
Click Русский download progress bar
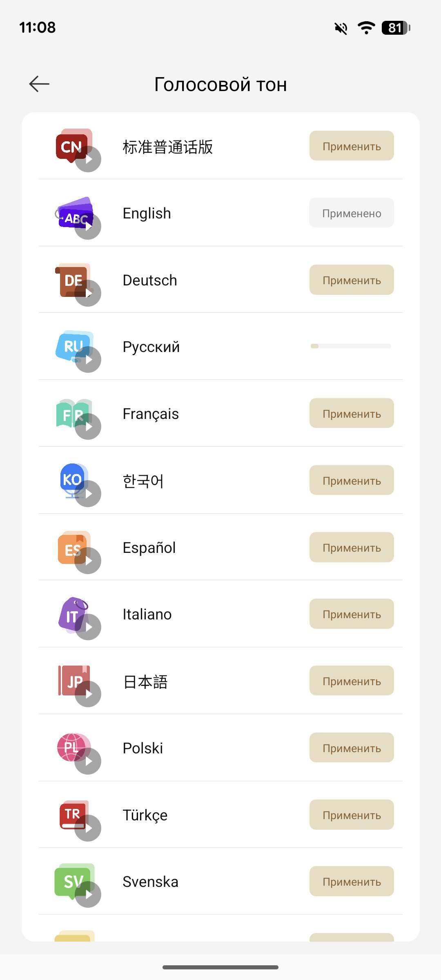[351, 346]
